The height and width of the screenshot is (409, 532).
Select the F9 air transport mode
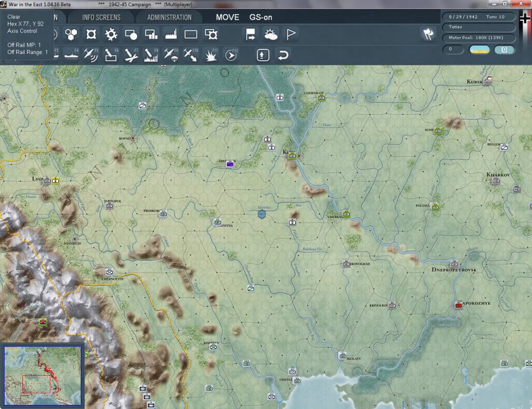[171, 55]
